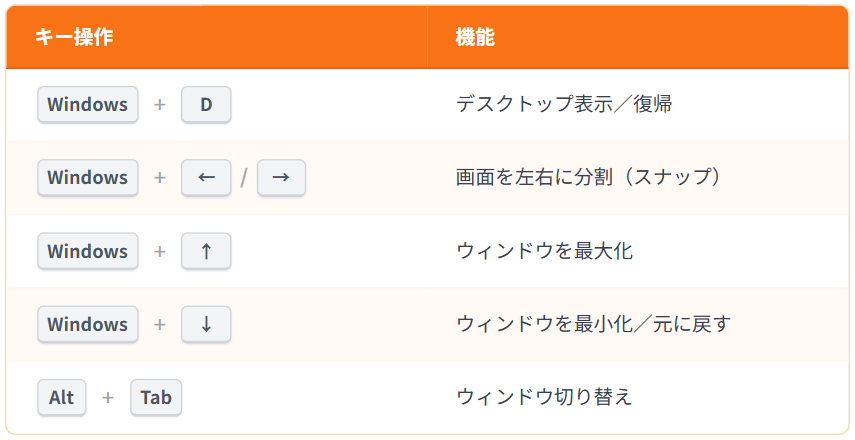Click the slash between the arrow keys

[x=244, y=178]
